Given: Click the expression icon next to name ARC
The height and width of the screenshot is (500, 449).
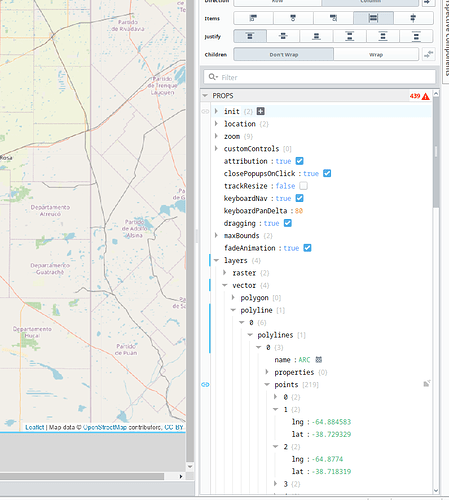Looking at the screenshot, I should [x=319, y=360].
